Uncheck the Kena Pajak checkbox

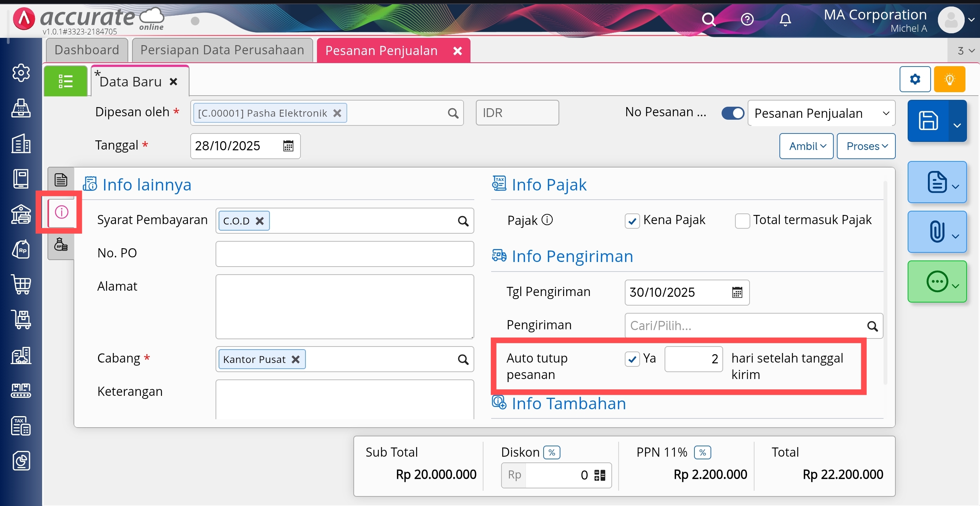pyautogui.click(x=632, y=221)
